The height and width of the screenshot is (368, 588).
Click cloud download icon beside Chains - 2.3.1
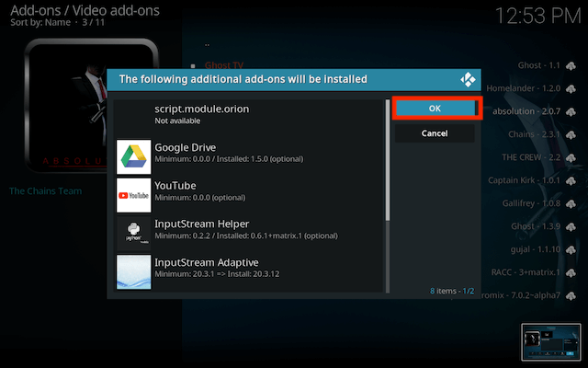[571, 135]
